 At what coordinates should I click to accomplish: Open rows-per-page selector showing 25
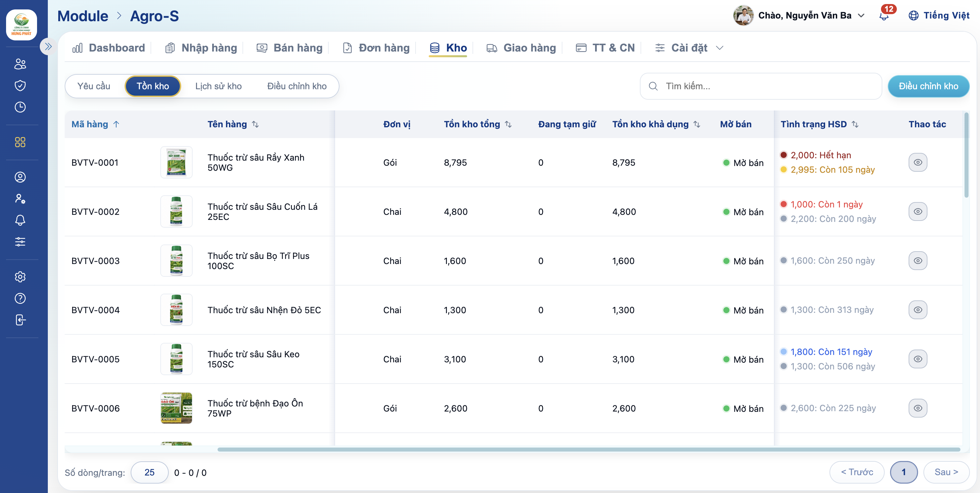[150, 472]
